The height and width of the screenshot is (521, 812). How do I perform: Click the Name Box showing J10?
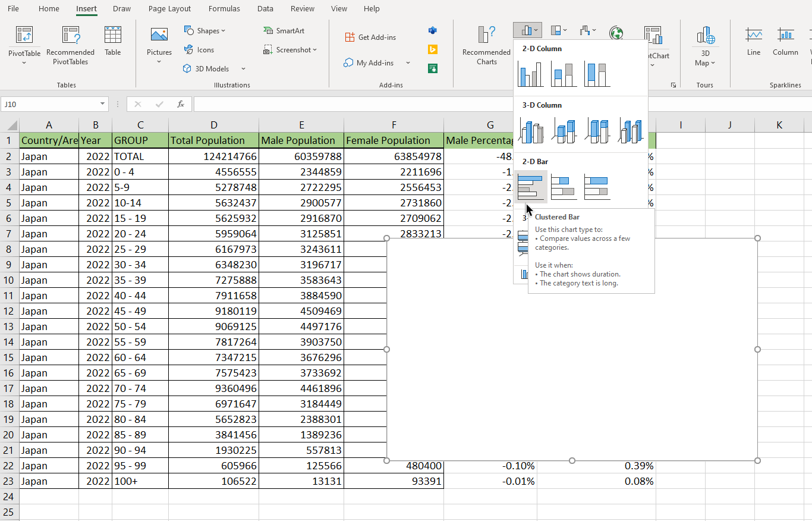51,103
